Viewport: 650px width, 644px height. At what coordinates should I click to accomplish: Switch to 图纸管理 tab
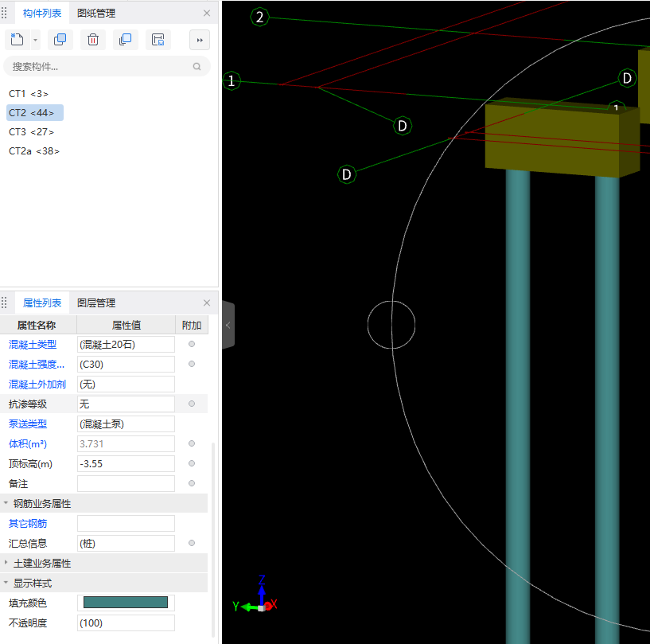click(x=96, y=14)
